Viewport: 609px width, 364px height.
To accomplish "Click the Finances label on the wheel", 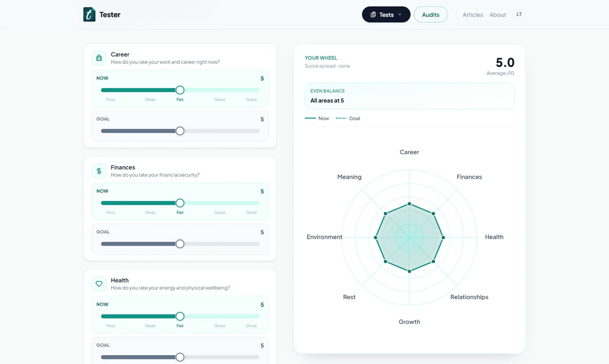I will pos(469,177).
